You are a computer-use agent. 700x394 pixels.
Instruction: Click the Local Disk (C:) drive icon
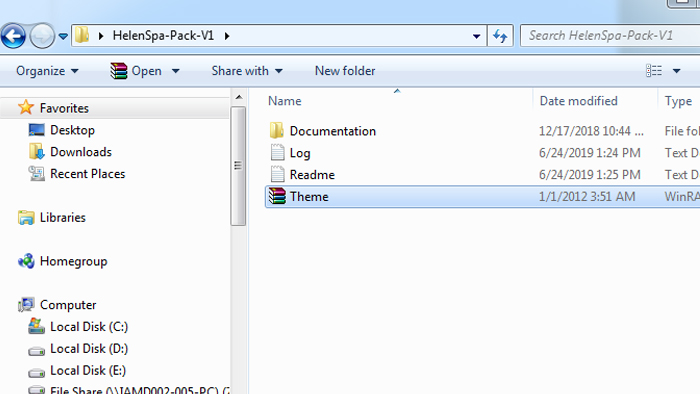pos(37,326)
